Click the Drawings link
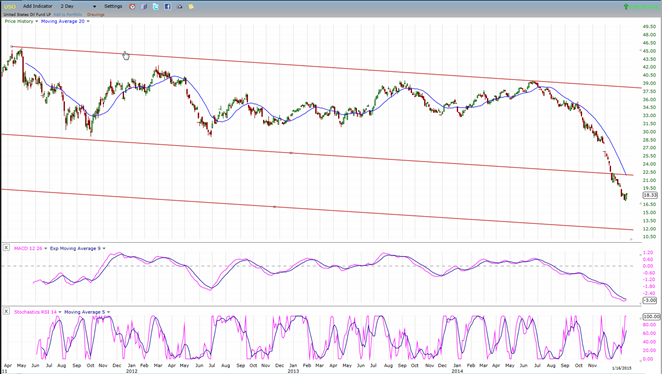 [x=96, y=14]
